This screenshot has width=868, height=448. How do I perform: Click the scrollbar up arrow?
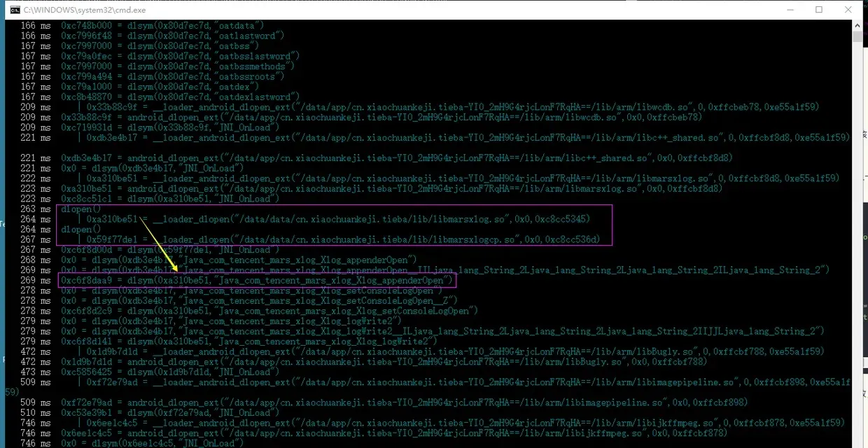click(859, 27)
